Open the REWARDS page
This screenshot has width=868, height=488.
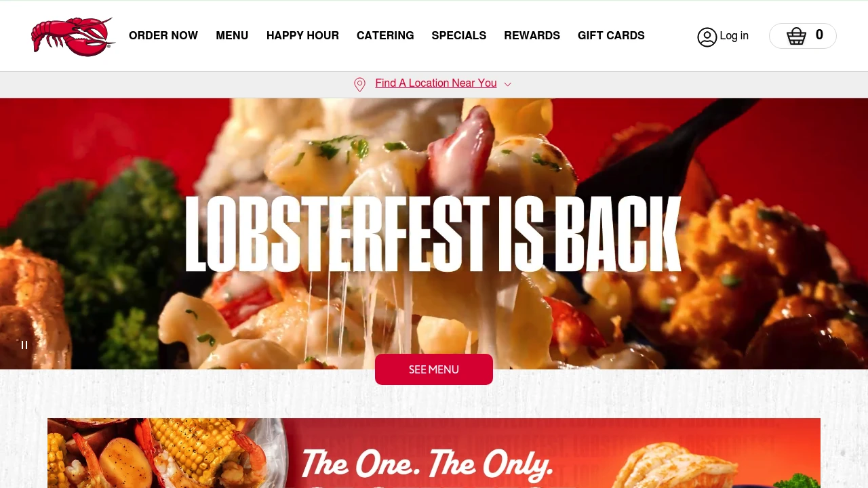point(532,36)
